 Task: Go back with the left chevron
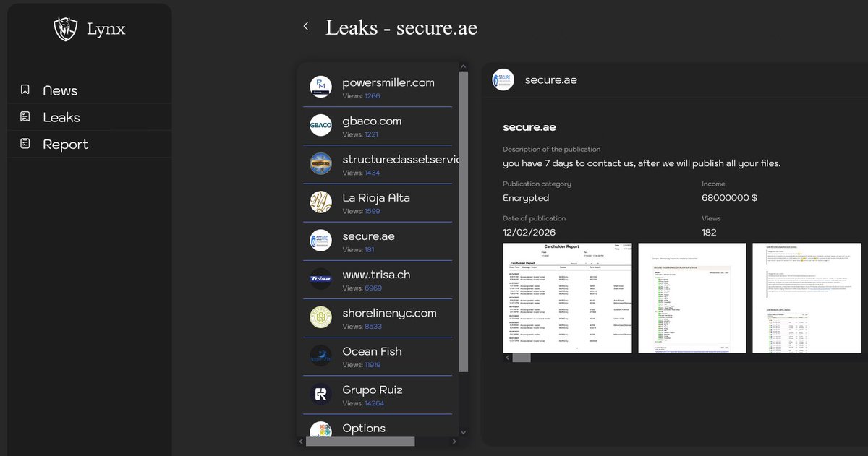point(306,26)
